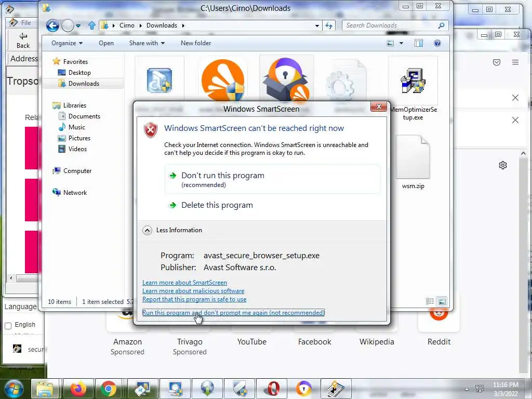Open Learn more about SmartScreen link
This screenshot has height=399, width=532.
click(184, 283)
